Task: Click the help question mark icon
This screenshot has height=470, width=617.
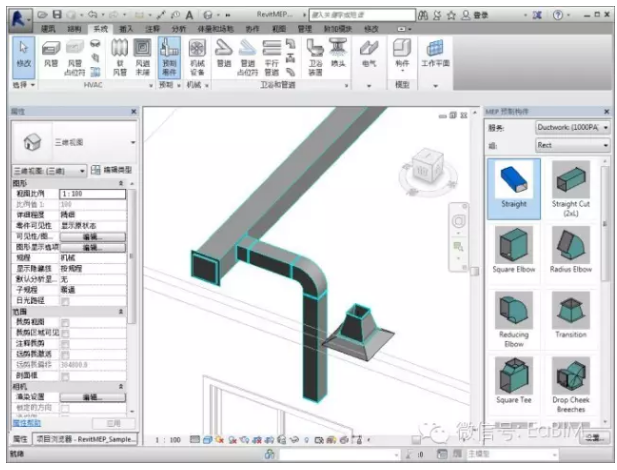Action: (558, 15)
